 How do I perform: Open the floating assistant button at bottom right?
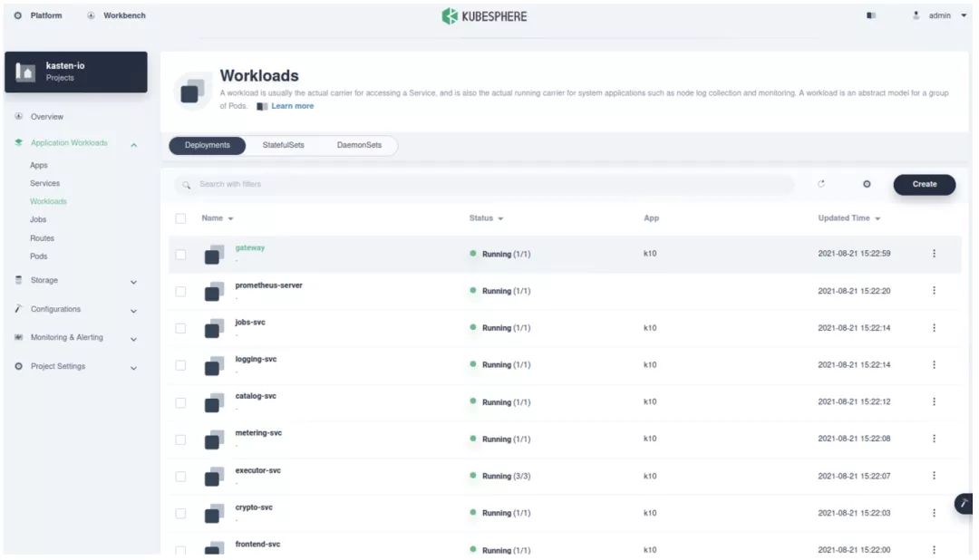[x=964, y=503]
